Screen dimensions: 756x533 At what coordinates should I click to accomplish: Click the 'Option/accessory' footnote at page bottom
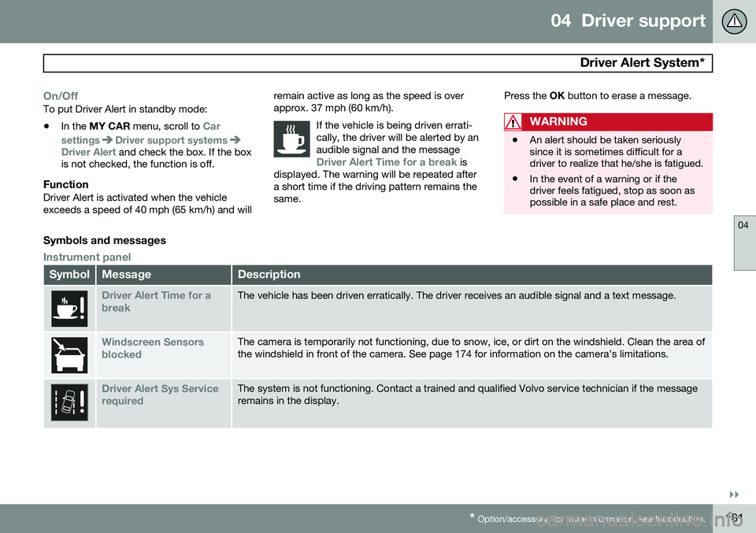point(587,519)
